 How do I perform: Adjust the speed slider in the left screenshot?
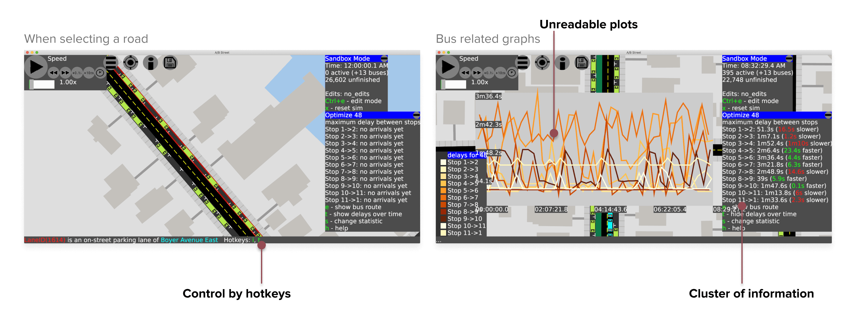click(42, 84)
